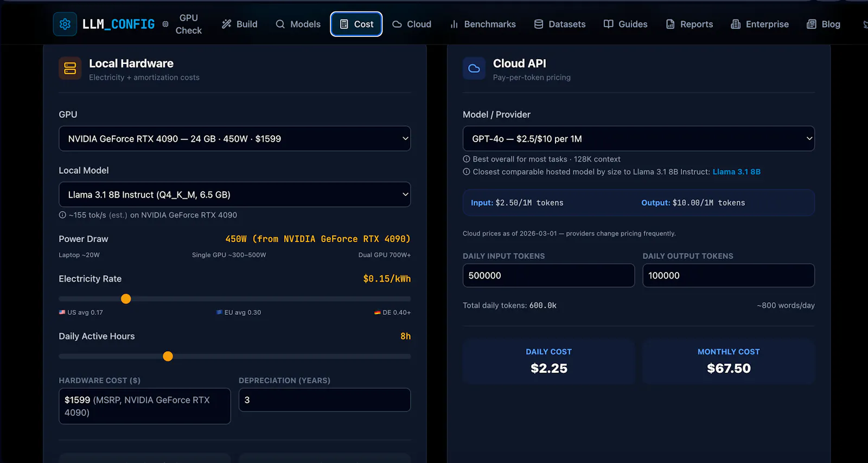868x463 pixels.
Task: Click the info icon beside Best overall
Action: (x=467, y=159)
